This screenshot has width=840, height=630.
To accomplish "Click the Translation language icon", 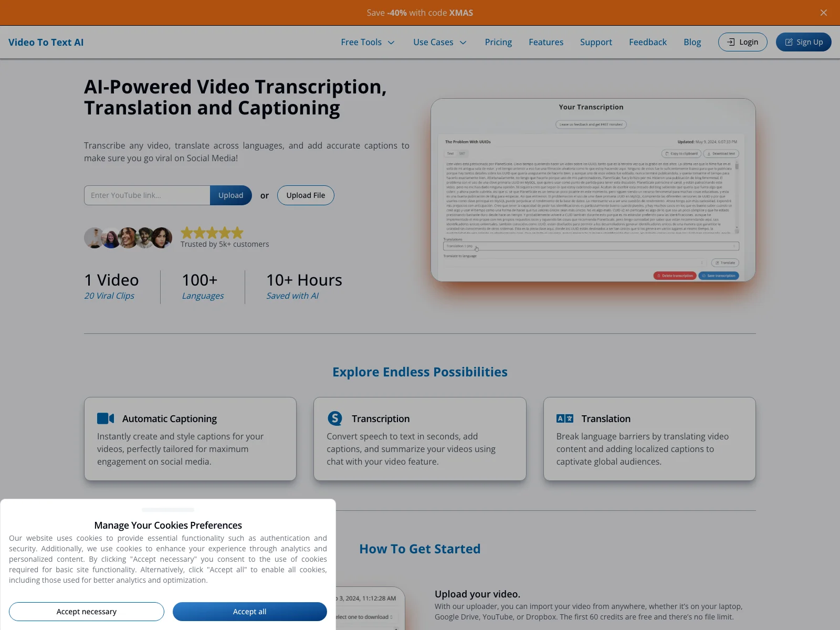I will coord(565,418).
